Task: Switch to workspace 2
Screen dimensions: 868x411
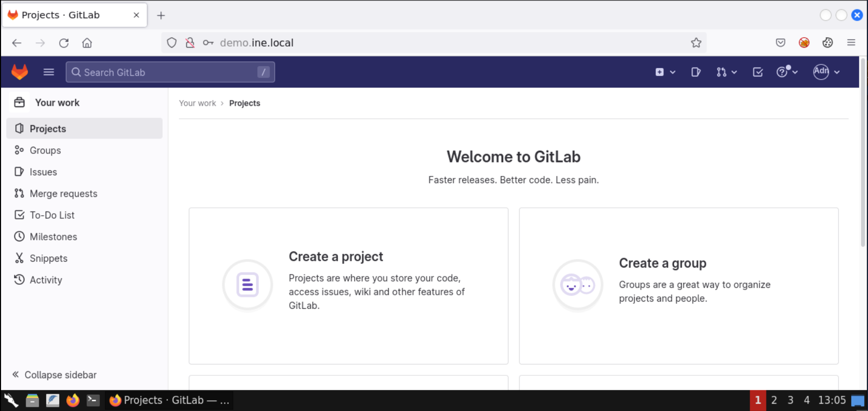Action: [774, 401]
